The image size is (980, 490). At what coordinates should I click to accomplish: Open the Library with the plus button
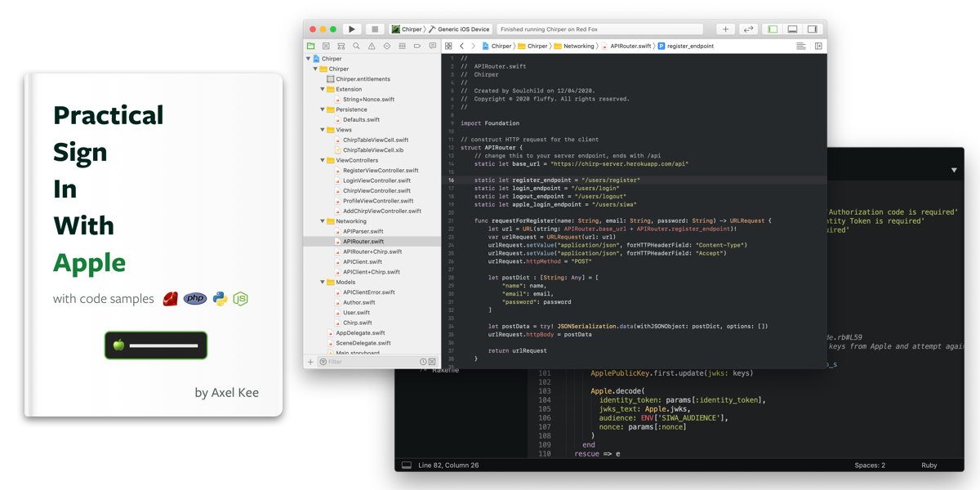tap(725, 29)
